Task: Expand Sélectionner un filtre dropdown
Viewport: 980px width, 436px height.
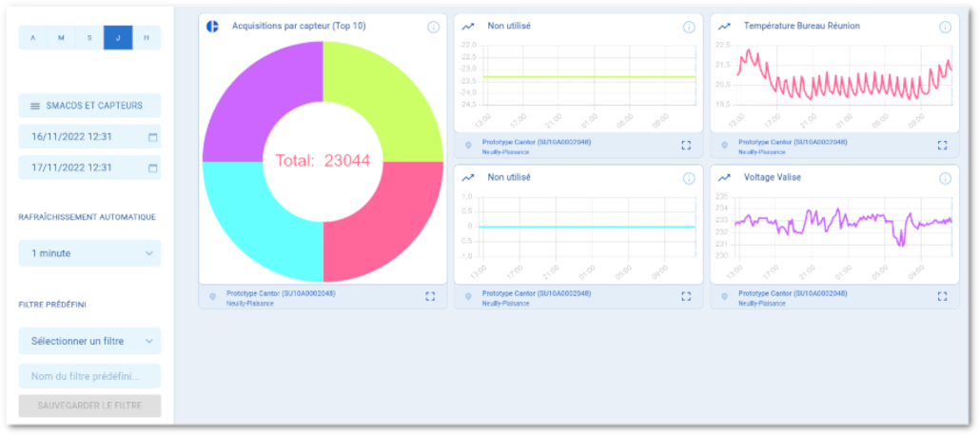Action: point(90,341)
